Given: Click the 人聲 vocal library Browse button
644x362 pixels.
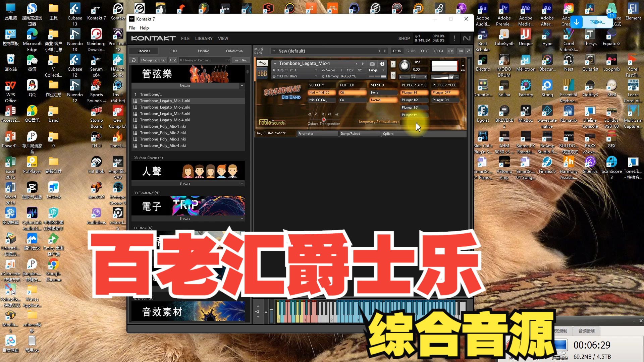Looking at the screenshot, I should click(184, 183).
